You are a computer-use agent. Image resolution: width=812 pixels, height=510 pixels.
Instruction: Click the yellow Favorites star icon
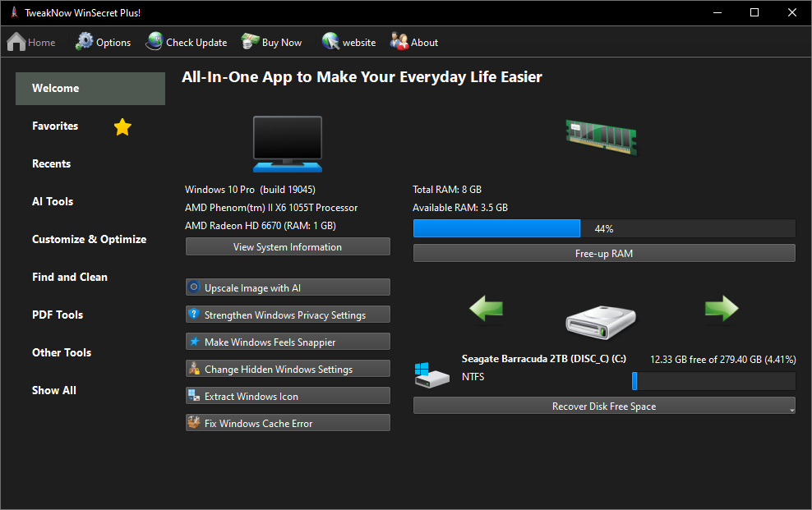[122, 126]
